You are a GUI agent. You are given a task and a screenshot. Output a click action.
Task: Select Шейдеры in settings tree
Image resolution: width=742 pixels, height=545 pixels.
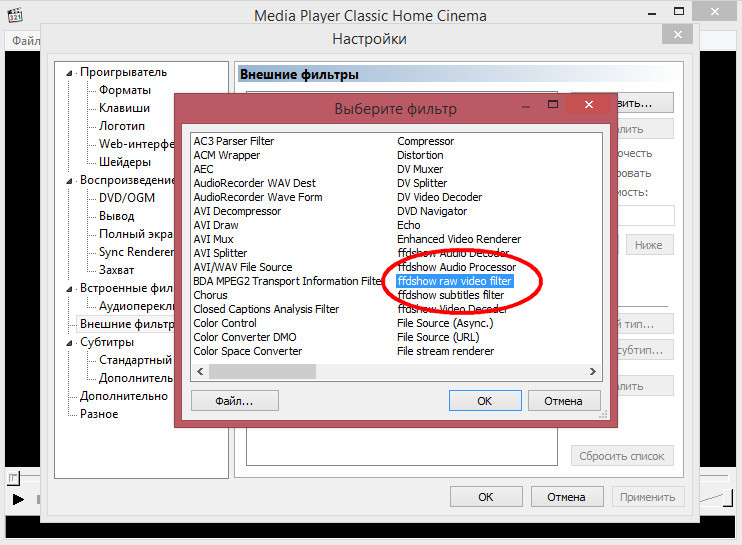[x=125, y=162]
